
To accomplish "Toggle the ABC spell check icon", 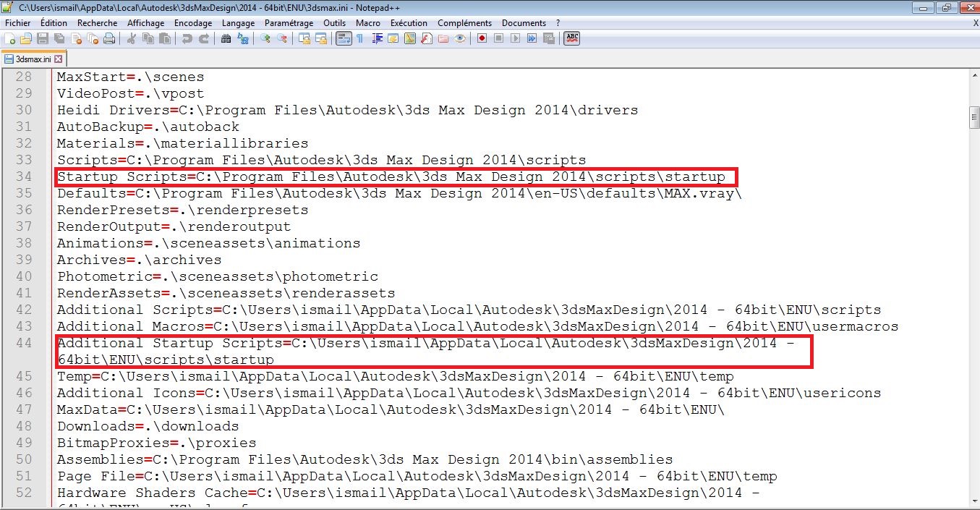I will click(572, 38).
